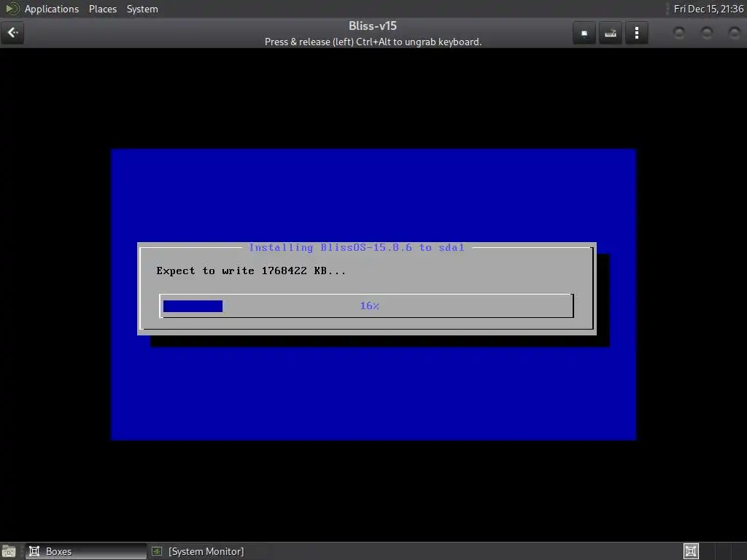Click the MATE logo icon in top panel
The image size is (747, 560).
tap(12, 9)
